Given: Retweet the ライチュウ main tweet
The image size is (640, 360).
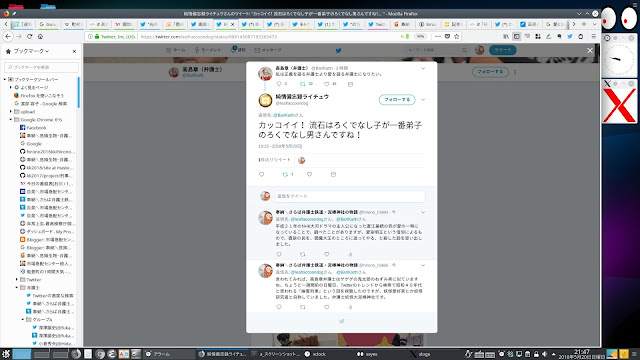Looking at the screenshot, I should point(285,174).
